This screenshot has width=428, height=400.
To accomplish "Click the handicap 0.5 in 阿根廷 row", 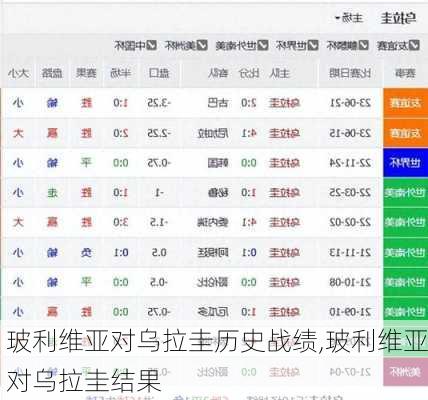I will click(159, 252).
